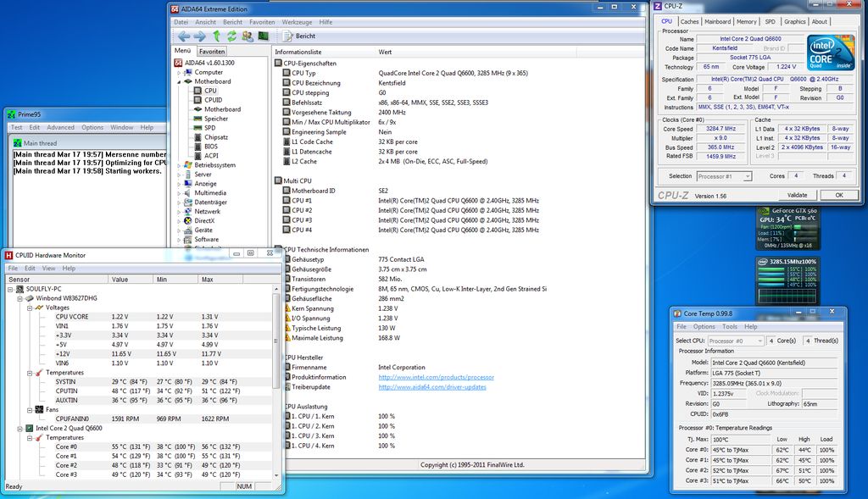868x499 pixels.
Task: Click scroll-down arrow in Hardware Monitor
Action: click(276, 474)
